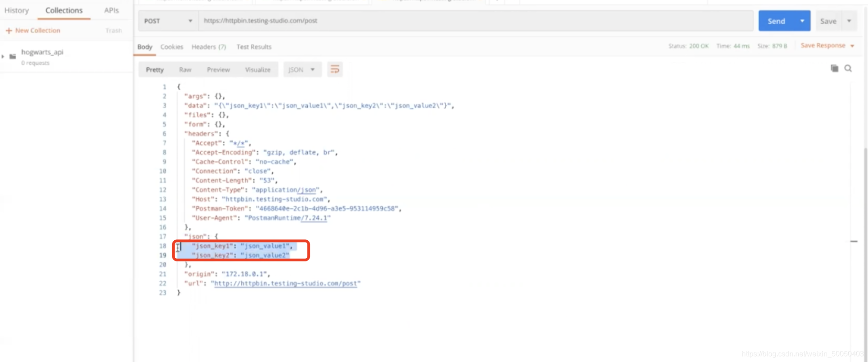Click the "origin": "172.18.0.1" line
868x362 pixels.
click(x=227, y=274)
